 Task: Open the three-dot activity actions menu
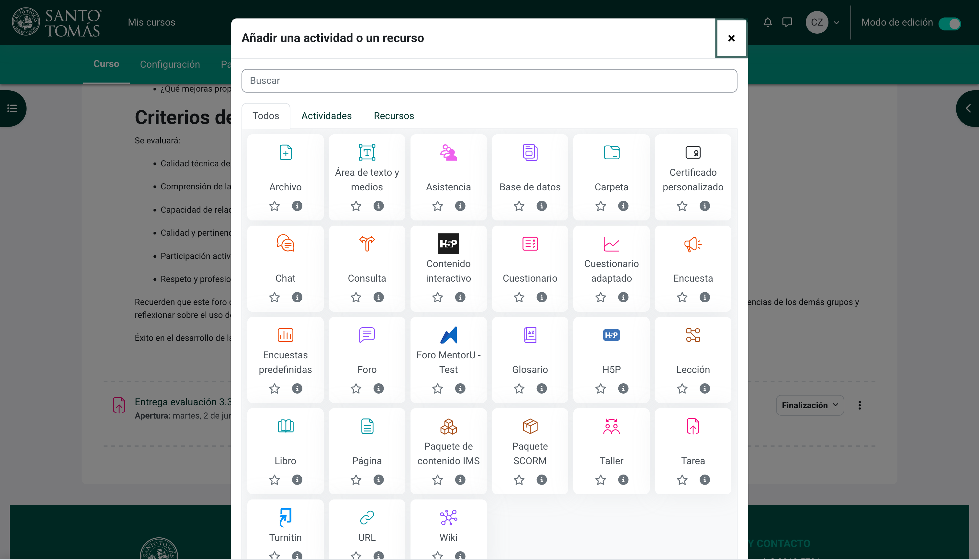click(x=859, y=405)
